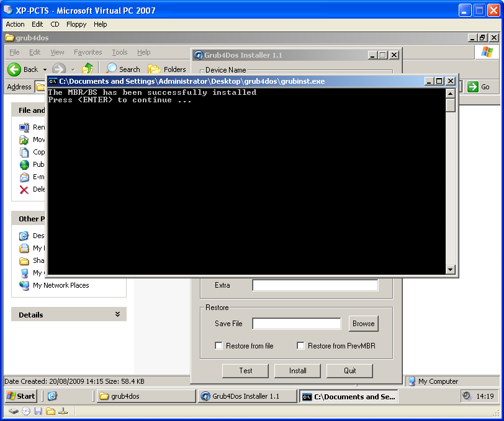
Task: Open the View menu in Explorer
Action: click(x=57, y=52)
